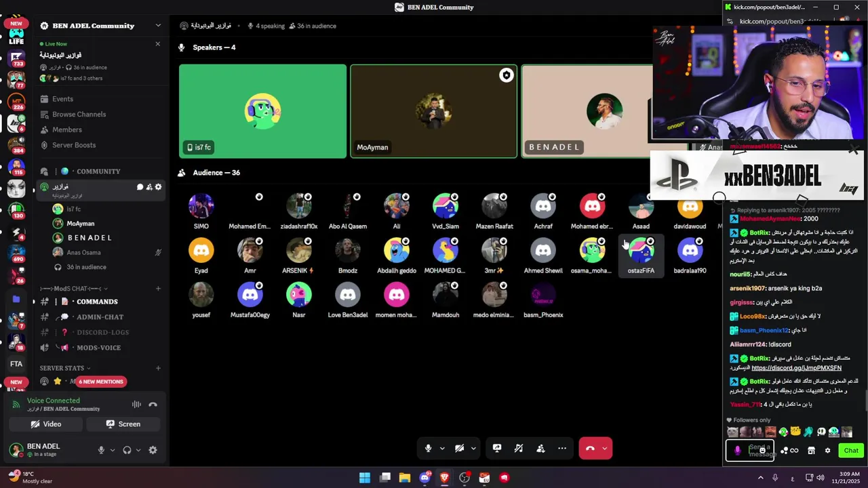Click audience member SIMO avatar
The height and width of the screenshot is (488, 868).
point(201,206)
